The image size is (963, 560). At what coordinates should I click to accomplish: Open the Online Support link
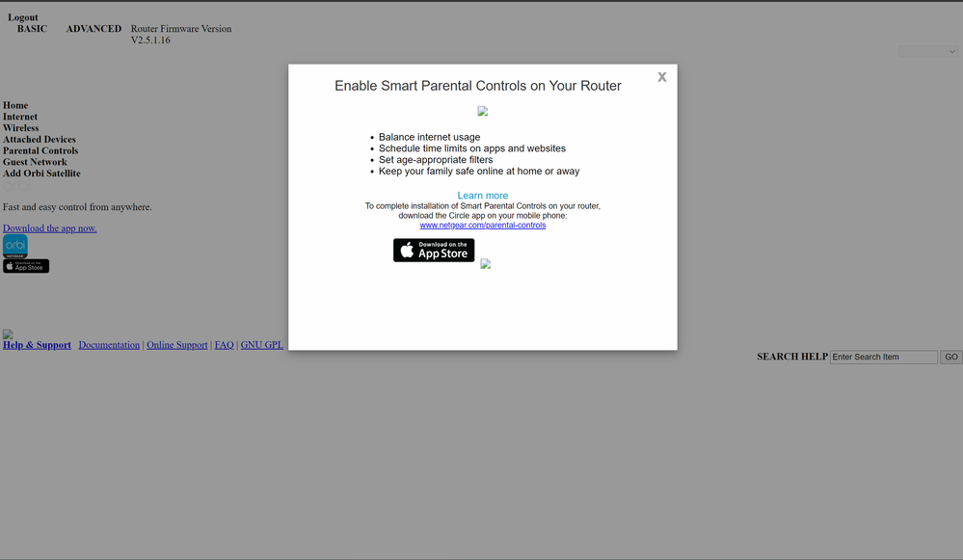(176, 345)
